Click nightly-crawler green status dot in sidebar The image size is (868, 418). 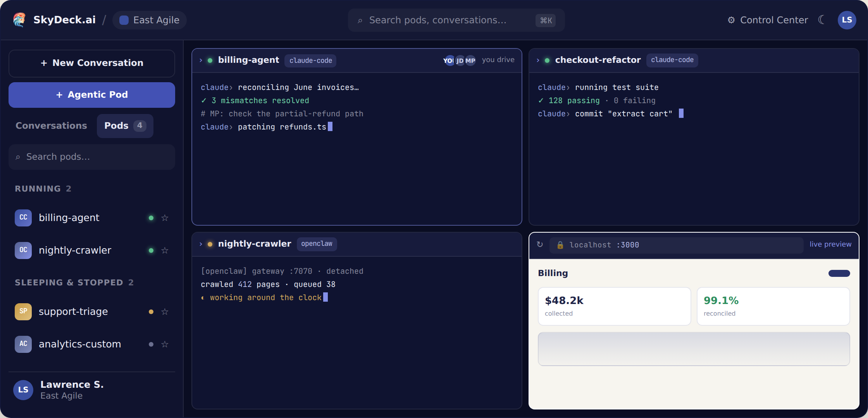coord(151,250)
